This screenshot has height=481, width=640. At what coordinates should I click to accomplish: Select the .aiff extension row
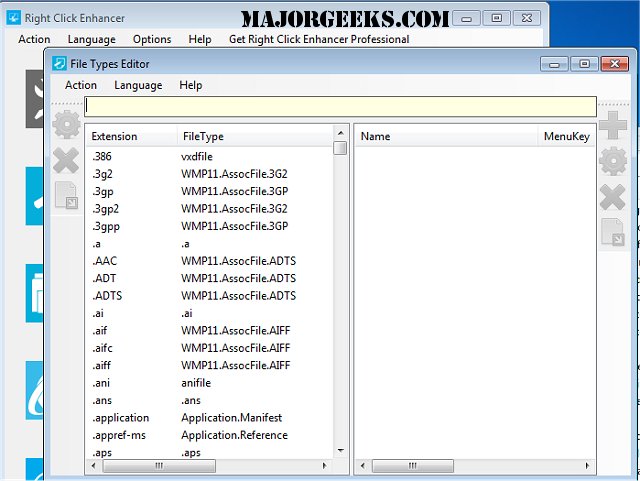click(x=210, y=365)
